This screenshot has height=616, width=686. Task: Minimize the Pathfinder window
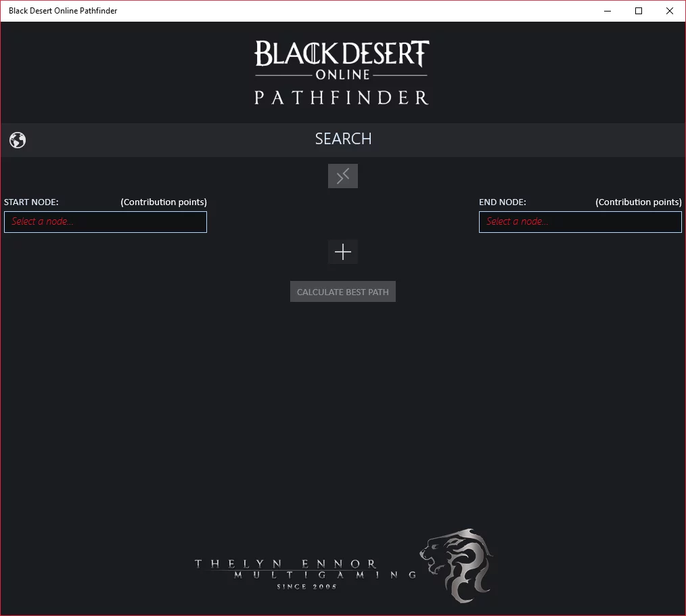pyautogui.click(x=608, y=11)
